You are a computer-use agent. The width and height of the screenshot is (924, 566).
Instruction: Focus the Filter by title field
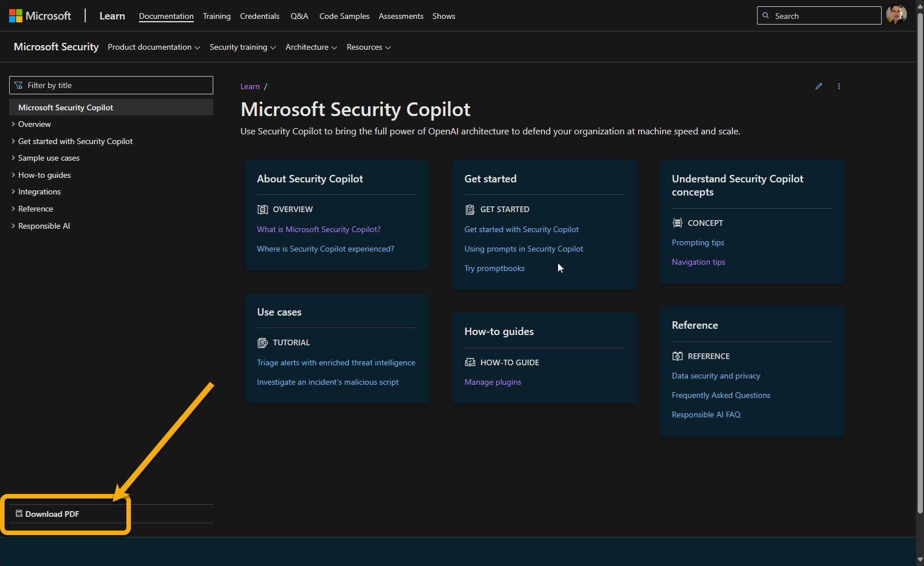[111, 85]
